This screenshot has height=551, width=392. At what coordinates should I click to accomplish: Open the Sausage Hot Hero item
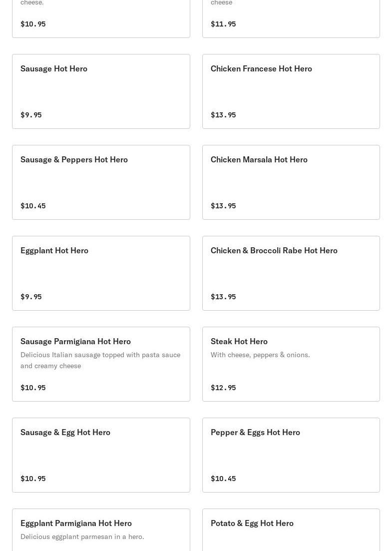(101, 91)
